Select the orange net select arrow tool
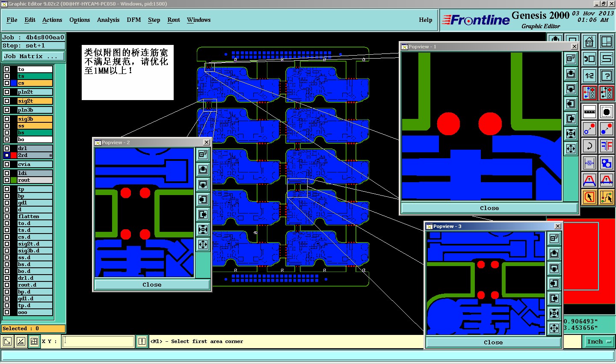616x364 pixels. coord(606,197)
